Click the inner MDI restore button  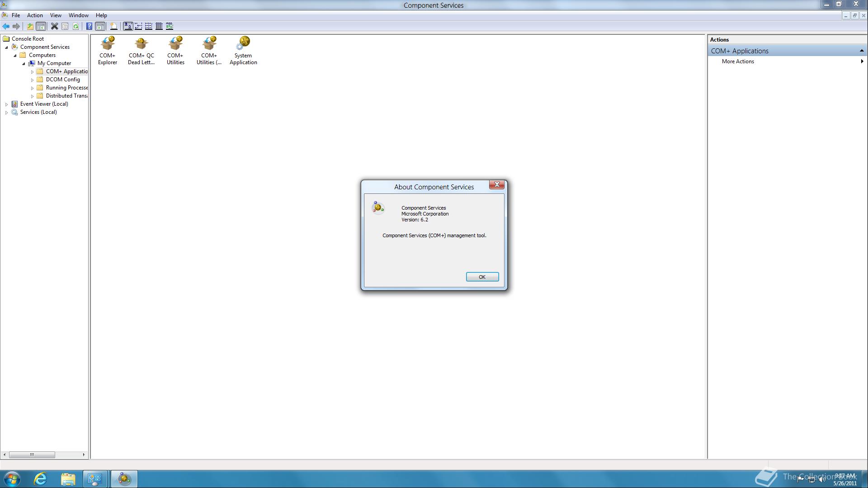coord(854,15)
